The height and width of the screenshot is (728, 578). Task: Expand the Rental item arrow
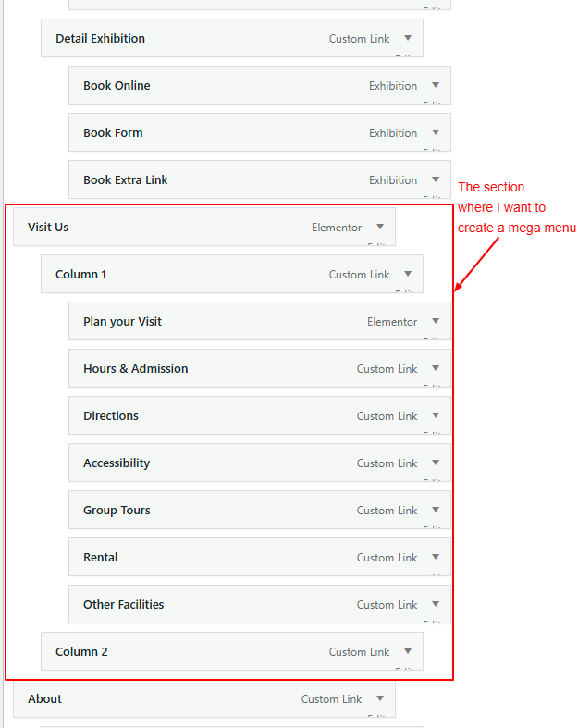[436, 557]
